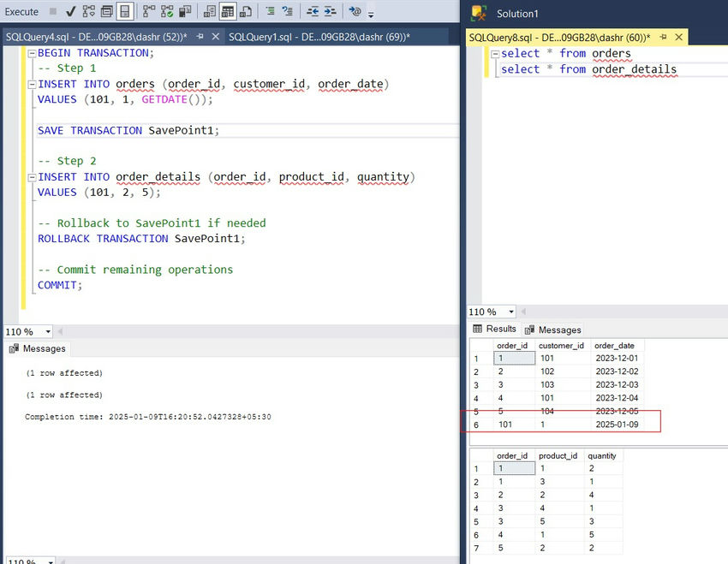Collapse the BEGIN TRANSACTION code region
Viewport: 728px width, 564px height.
tap(30, 52)
